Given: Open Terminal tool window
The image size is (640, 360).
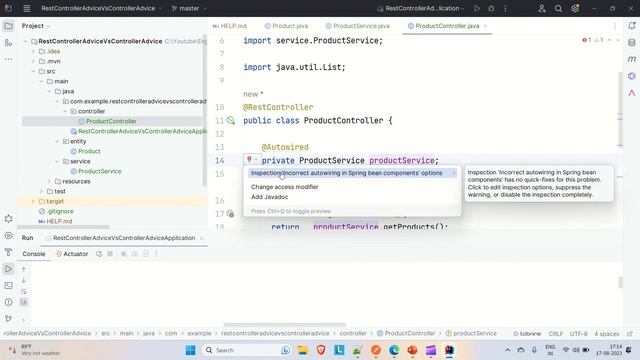Looking at the screenshot, I should click(8, 285).
